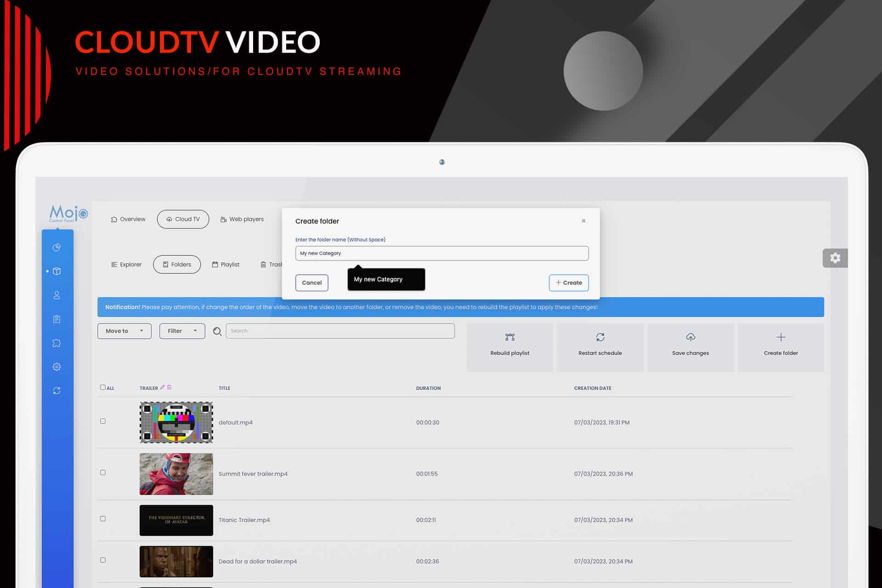Click the 00:02:36 duration value
882x588 pixels.
[428, 561]
